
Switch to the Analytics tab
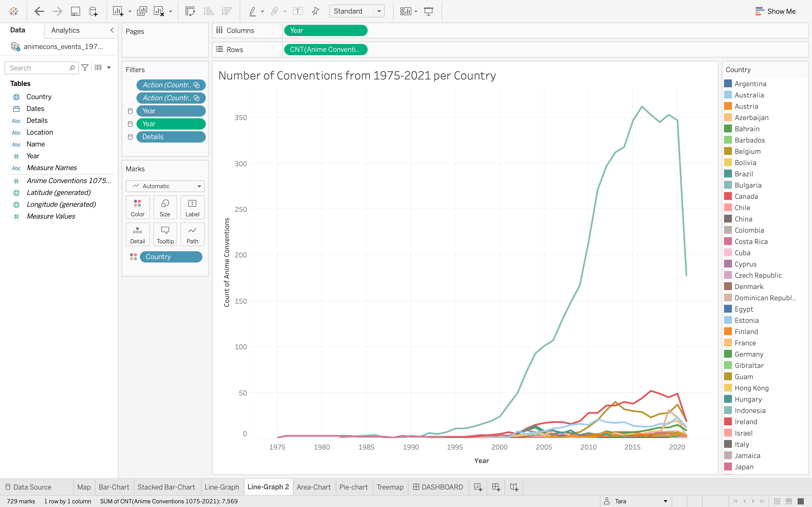click(65, 30)
